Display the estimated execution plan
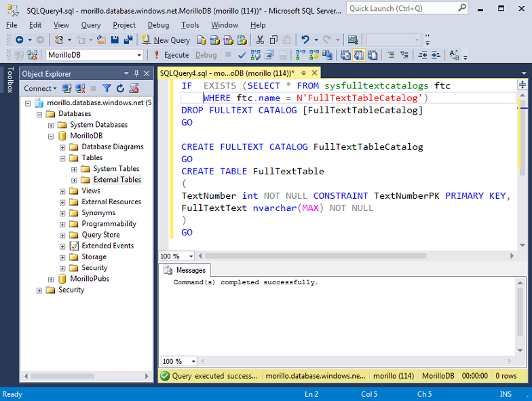 tap(255, 55)
